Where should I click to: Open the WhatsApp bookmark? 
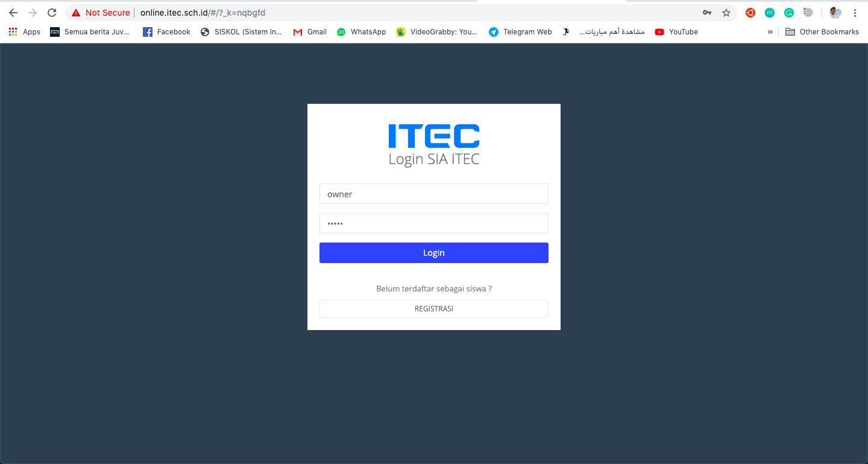(x=361, y=32)
